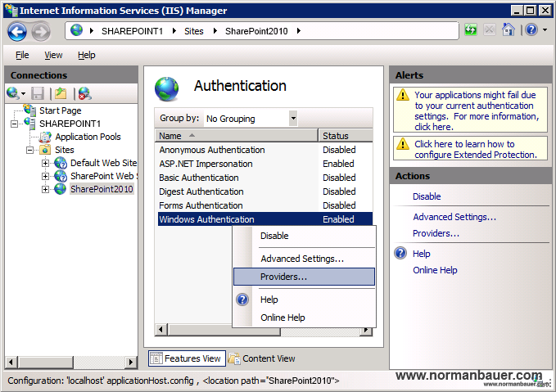556x392 pixels.
Task: Collapse the SHAREPOINT1 server node
Action: 14,124
